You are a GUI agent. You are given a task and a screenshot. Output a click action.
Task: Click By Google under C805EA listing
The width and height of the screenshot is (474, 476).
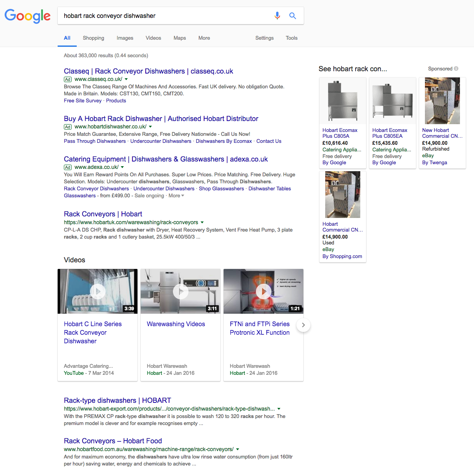pyautogui.click(x=384, y=163)
